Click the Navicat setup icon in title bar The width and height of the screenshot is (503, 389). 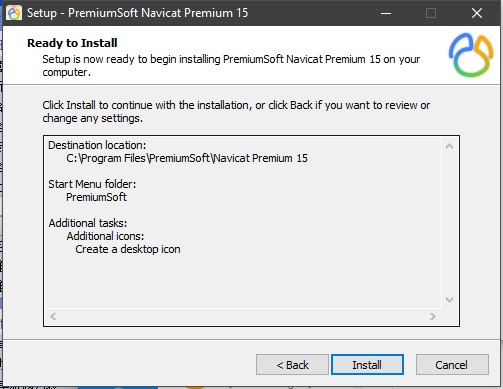point(14,13)
